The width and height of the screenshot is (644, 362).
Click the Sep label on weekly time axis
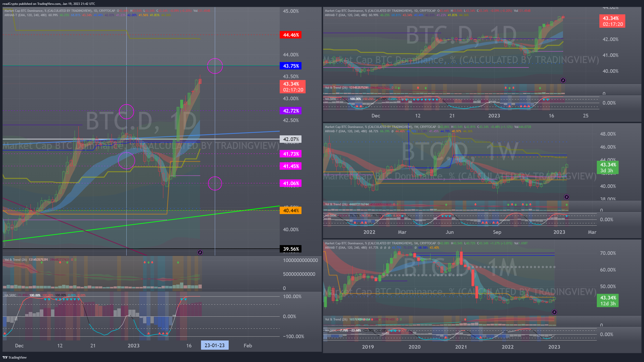[497, 232]
